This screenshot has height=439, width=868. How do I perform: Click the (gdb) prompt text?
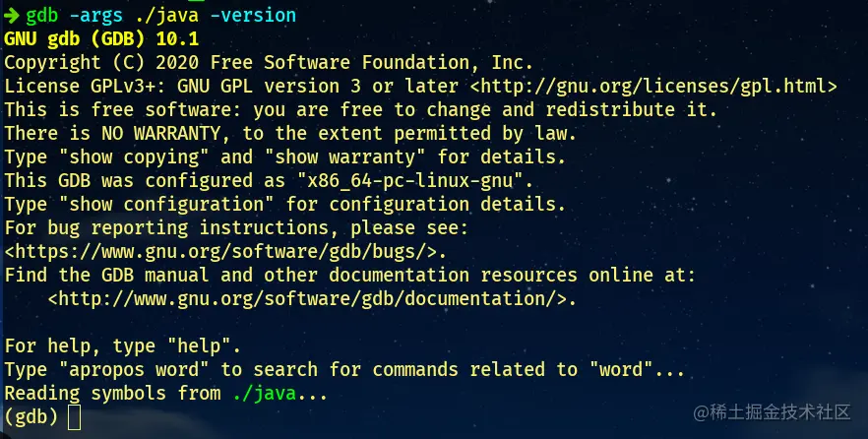31,417
